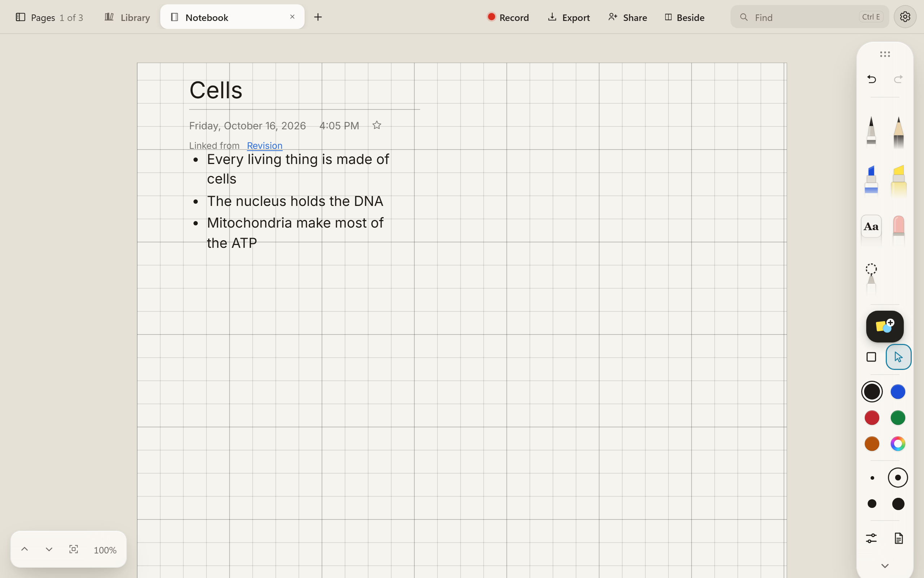Viewport: 924px width, 578px height.
Task: Open the rainbow custom color picker
Action: pyautogui.click(x=898, y=444)
